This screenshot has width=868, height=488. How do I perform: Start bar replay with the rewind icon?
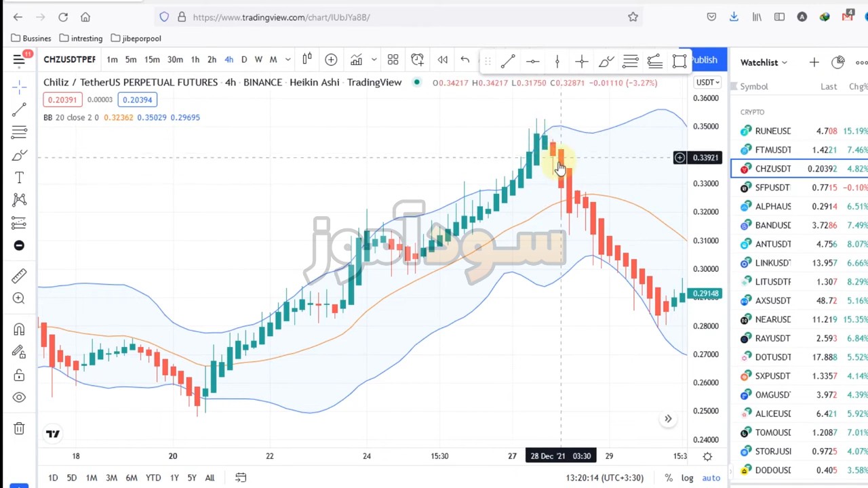point(442,60)
